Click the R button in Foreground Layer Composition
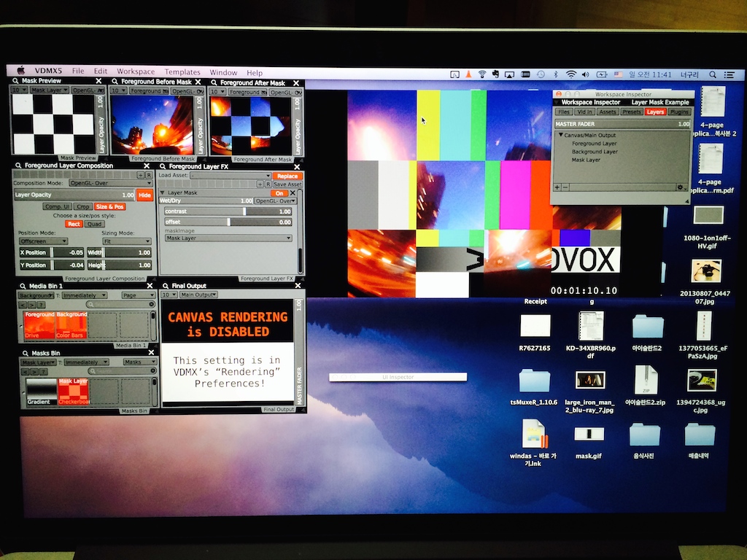 click(x=149, y=175)
